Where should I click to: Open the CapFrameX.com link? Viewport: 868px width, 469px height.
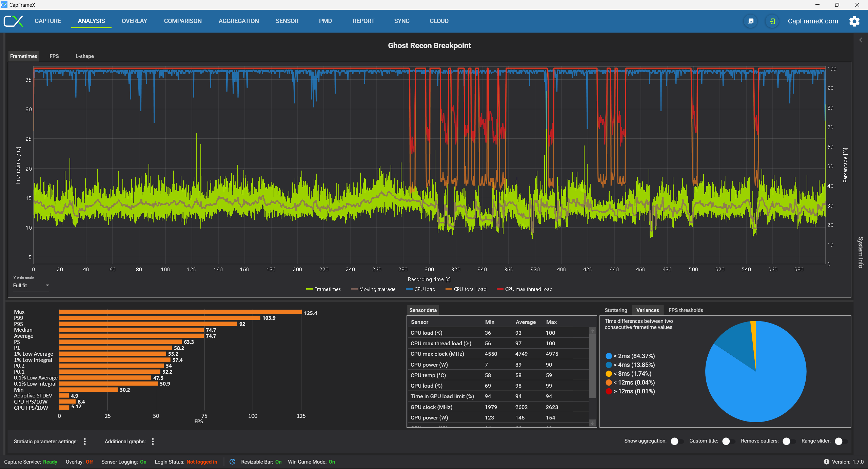click(813, 21)
